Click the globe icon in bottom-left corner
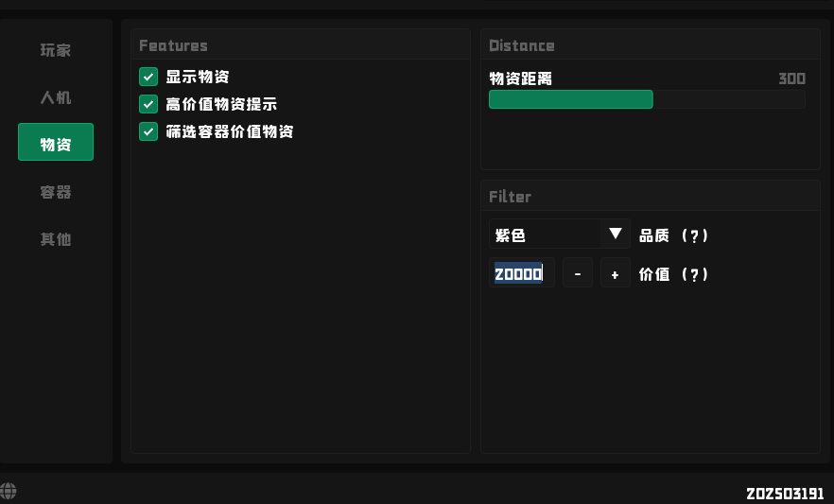Image resolution: width=834 pixels, height=504 pixels. tap(9, 491)
